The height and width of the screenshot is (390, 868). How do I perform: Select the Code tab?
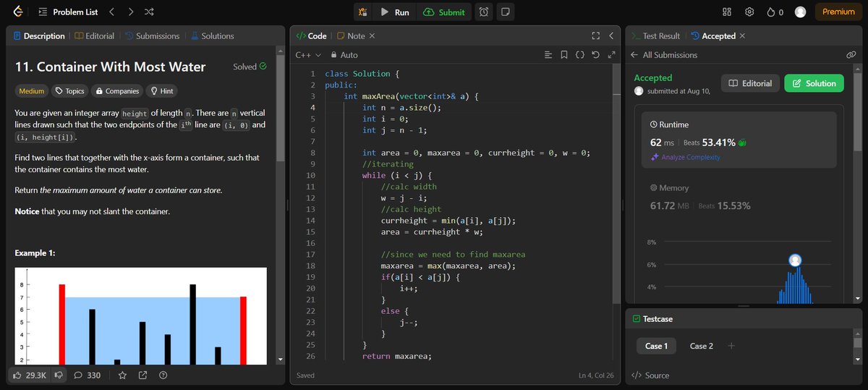[x=311, y=35]
